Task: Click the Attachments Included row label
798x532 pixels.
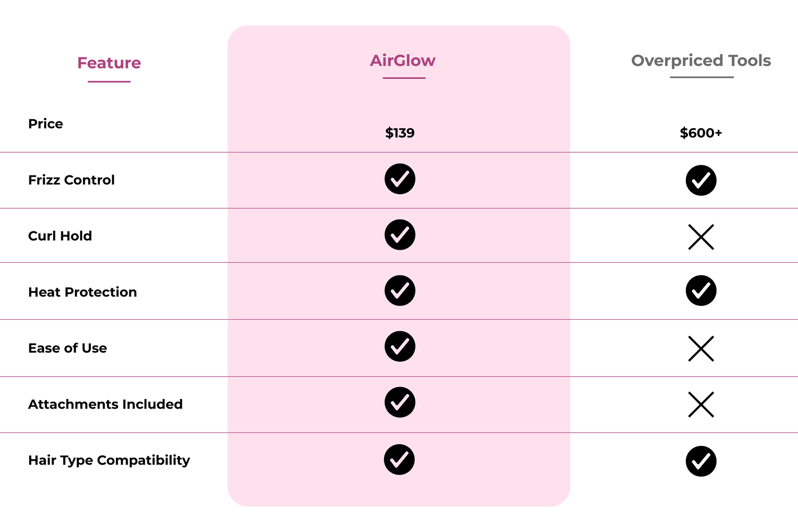Action: click(105, 404)
